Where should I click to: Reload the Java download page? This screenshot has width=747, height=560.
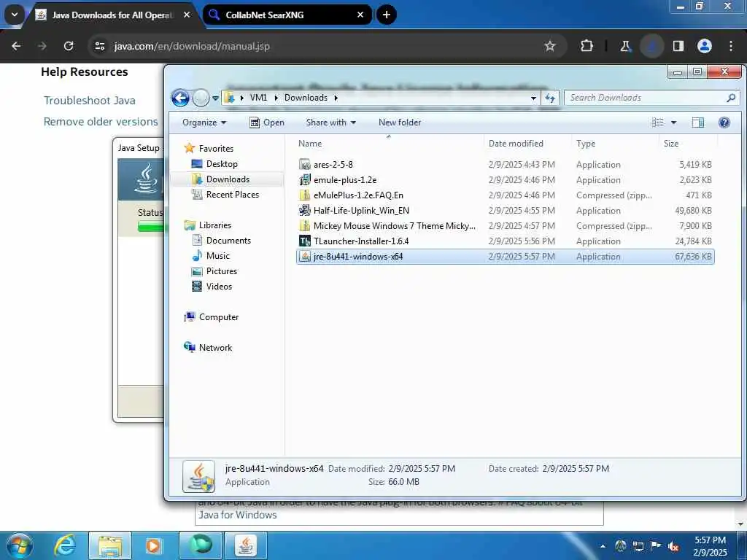click(69, 46)
